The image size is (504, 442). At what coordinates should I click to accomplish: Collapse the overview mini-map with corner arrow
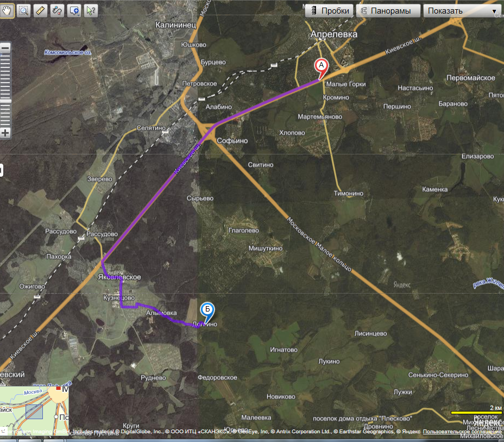point(3,431)
